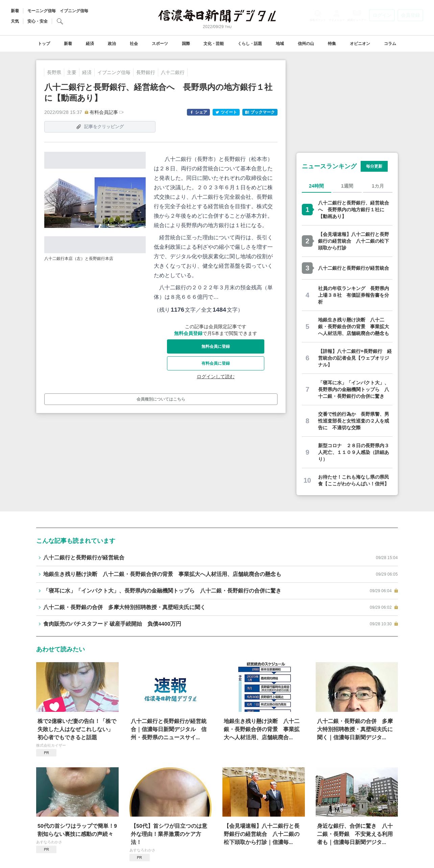The width and height of the screenshot is (434, 868).
Task: Open 会員種別についてはこちら button
Action: coord(161,399)
